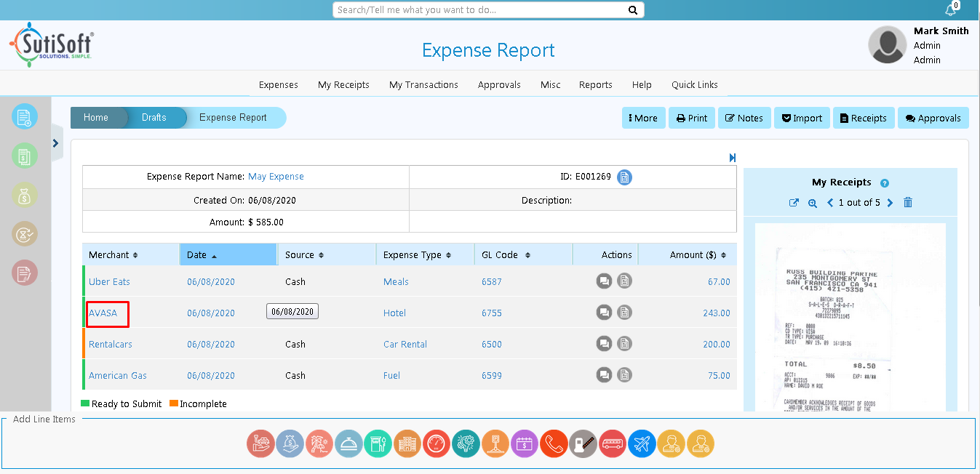Open receipt in a new window
Screen dimensions: 980x474
[794, 203]
